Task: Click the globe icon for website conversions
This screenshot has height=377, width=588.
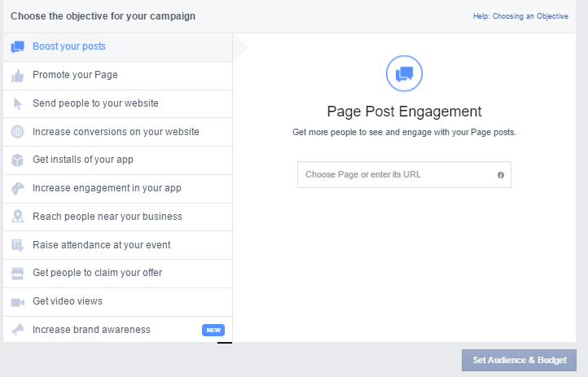Action: [17, 132]
